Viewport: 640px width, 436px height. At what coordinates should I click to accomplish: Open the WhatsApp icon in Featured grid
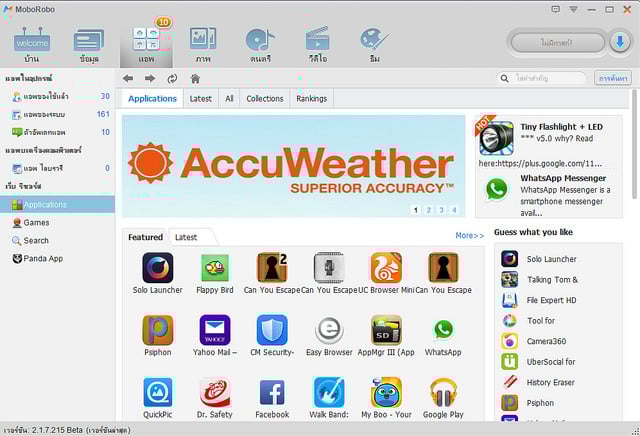443,330
